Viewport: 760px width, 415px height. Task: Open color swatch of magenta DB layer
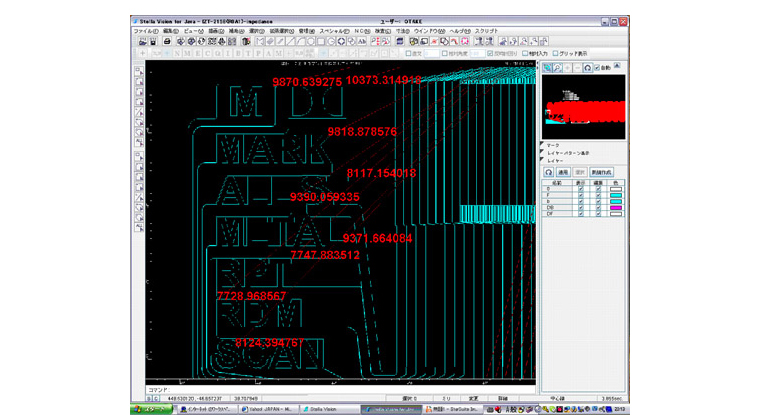pos(616,208)
